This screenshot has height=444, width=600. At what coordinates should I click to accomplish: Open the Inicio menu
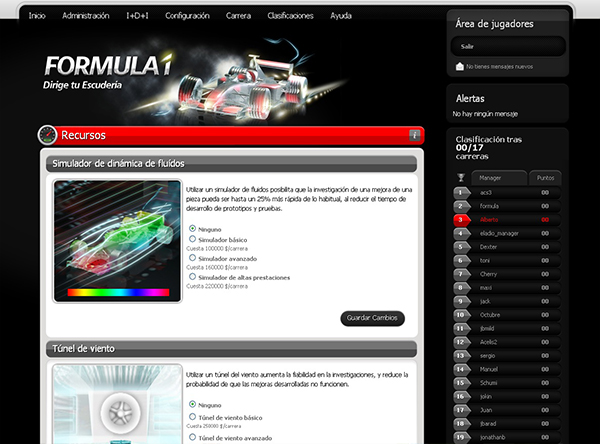click(37, 16)
